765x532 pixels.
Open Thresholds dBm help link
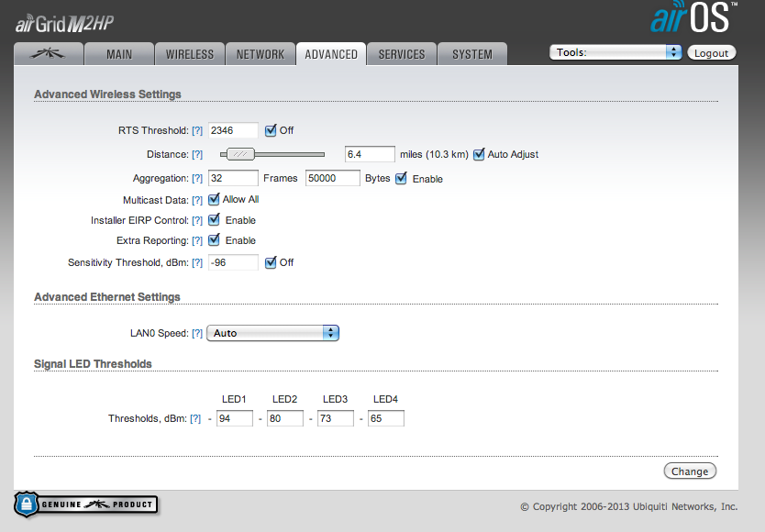pyautogui.click(x=195, y=419)
